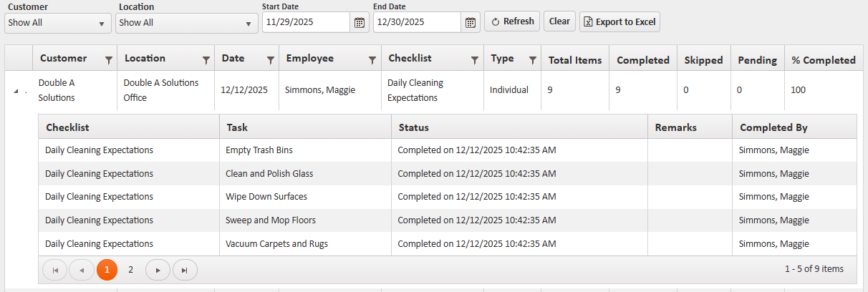Sort by % Completed column header
868x292 pixels.
823,60
